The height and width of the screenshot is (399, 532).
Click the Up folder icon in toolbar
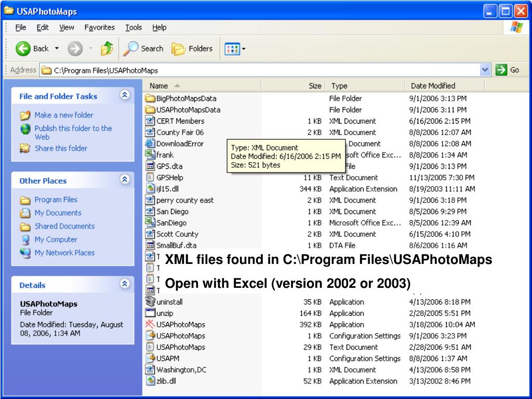point(107,48)
